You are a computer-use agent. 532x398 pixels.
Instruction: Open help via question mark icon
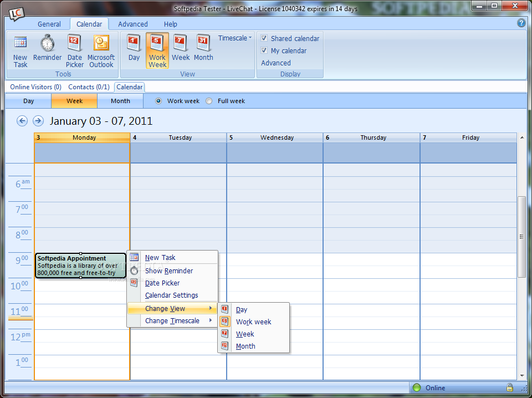click(x=521, y=23)
